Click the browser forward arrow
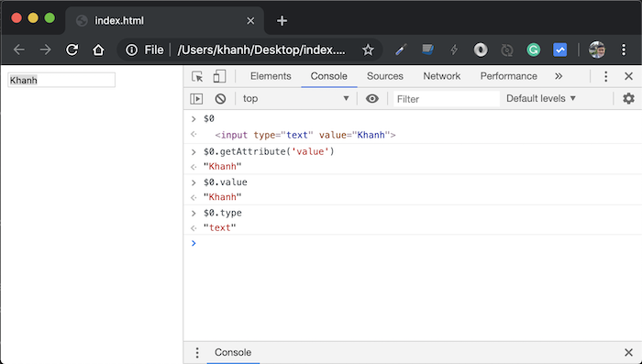642x364 pixels. click(46, 50)
